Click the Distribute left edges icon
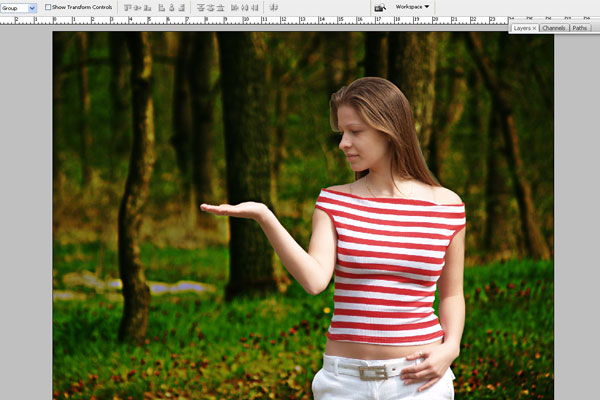 235,7
